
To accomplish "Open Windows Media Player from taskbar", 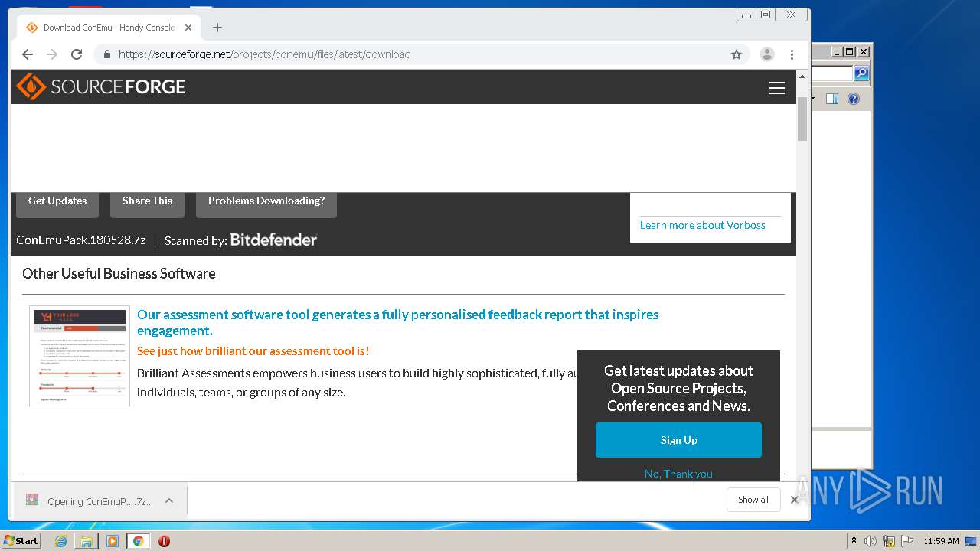I will click(x=113, y=541).
